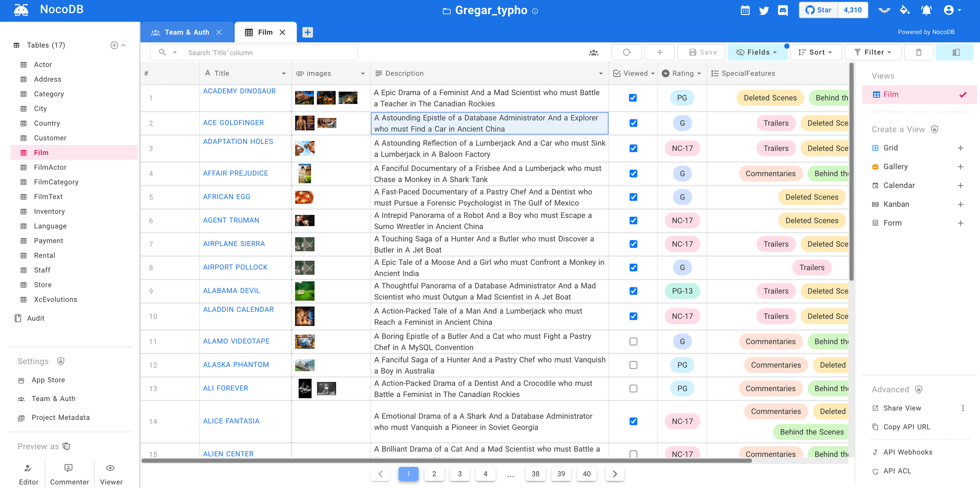Open the AFRICAN EGG title link

[x=227, y=197]
